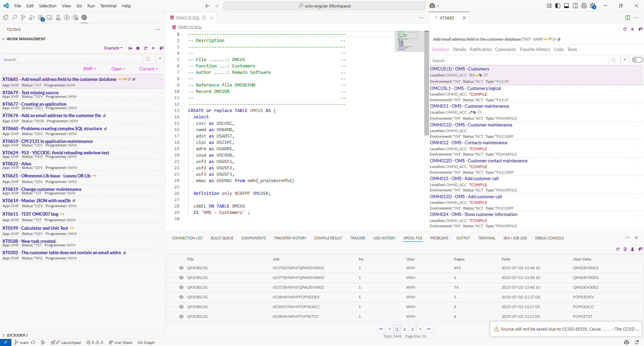644x346 pixels.
Task: Open the Open status filter dropdown
Action: [x=118, y=69]
